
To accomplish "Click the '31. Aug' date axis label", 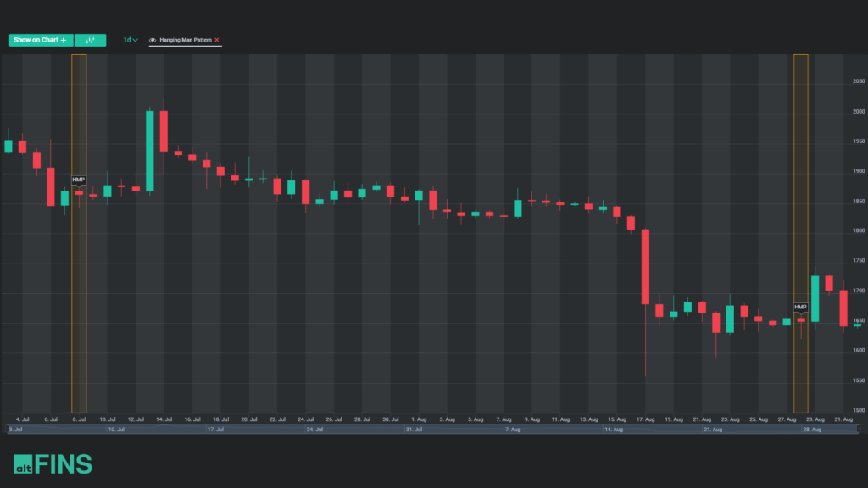I will click(x=843, y=419).
